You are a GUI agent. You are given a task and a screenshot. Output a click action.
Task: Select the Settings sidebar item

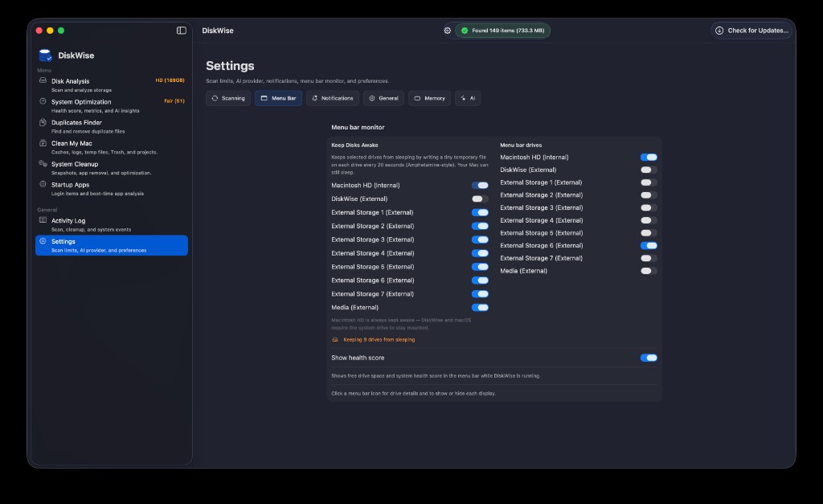[x=111, y=245]
